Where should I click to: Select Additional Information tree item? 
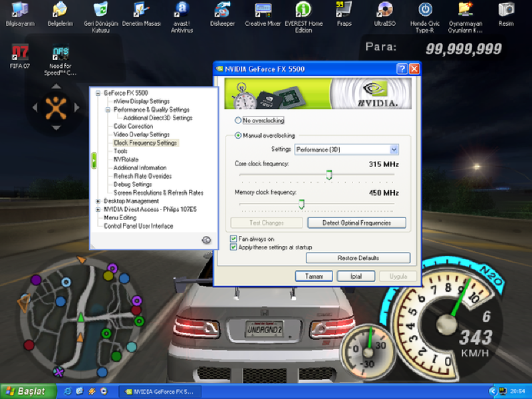(140, 168)
